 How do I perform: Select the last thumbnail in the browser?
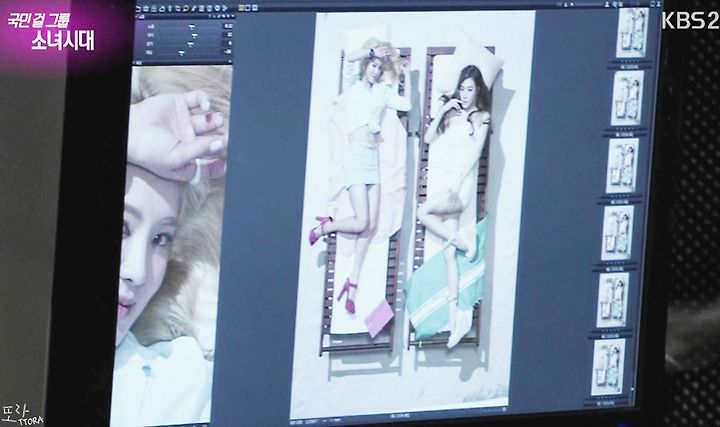pyautogui.click(x=608, y=368)
